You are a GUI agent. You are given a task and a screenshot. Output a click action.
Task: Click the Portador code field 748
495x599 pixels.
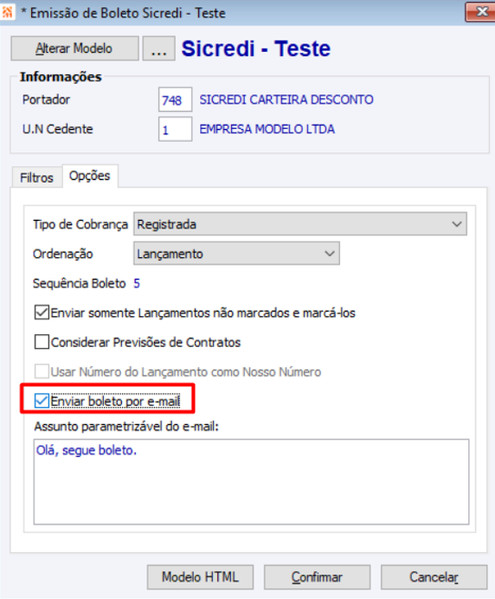pyautogui.click(x=175, y=100)
